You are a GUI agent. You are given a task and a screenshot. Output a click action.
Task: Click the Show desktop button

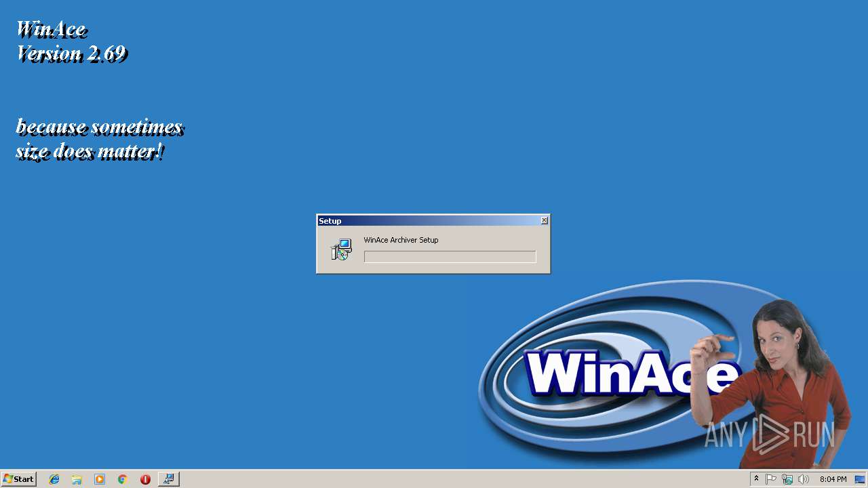click(860, 479)
